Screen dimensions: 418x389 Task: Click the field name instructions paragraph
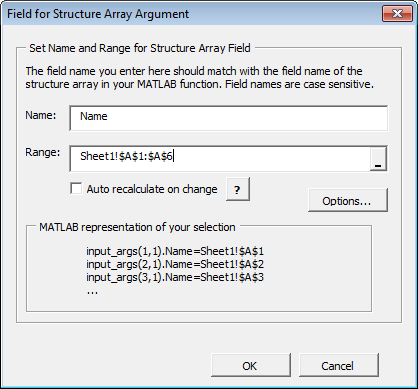tap(199, 77)
